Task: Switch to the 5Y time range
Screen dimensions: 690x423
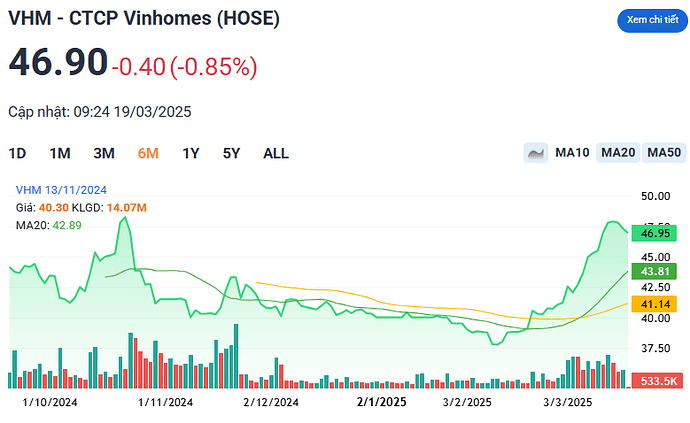Action: pyautogui.click(x=232, y=153)
